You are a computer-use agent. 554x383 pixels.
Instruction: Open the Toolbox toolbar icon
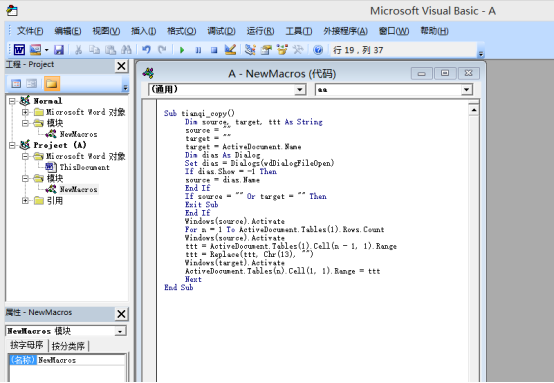pyautogui.click(x=297, y=50)
